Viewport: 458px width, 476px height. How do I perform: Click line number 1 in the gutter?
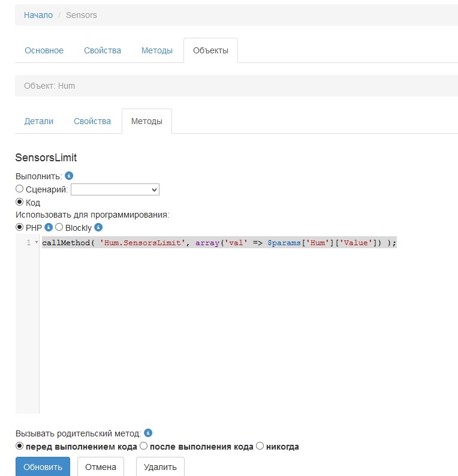pos(29,243)
